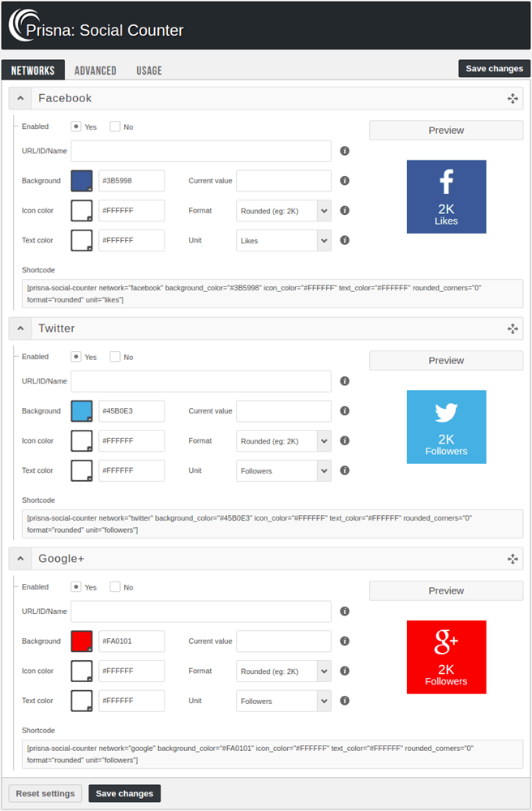Click the top Save changes button

point(494,68)
